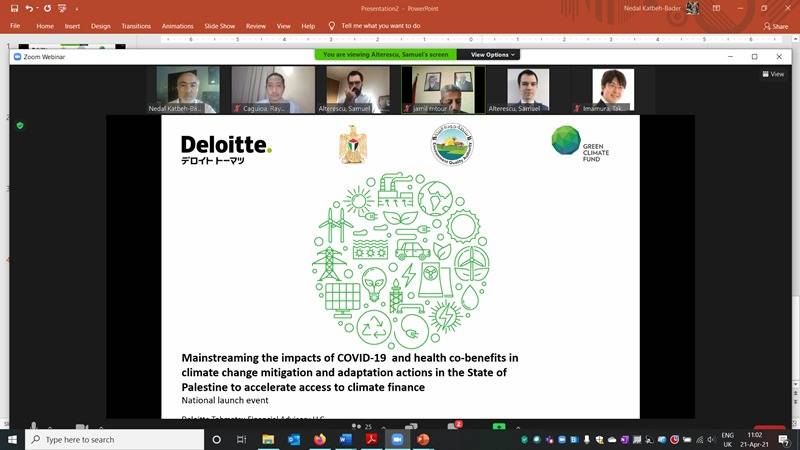Open Customize Quick Access Toolbar dropdown
800x450 pixels.
(77, 9)
